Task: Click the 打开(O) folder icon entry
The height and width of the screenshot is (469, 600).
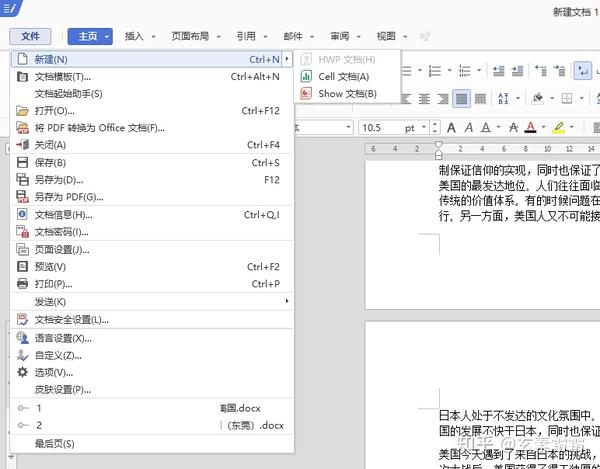Action: pyautogui.click(x=152, y=111)
